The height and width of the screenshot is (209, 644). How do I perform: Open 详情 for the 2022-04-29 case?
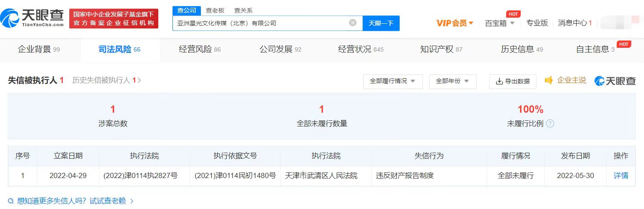(x=621, y=175)
